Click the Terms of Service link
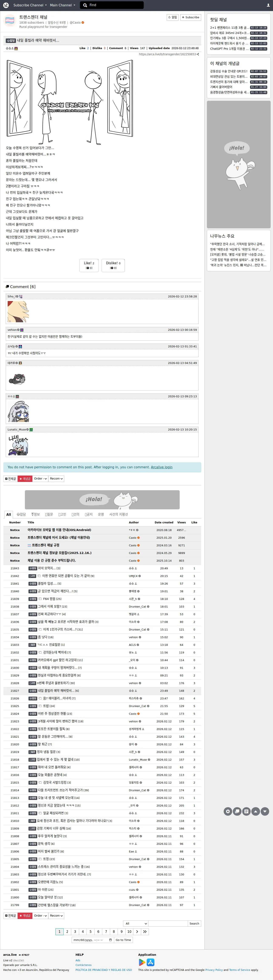This screenshot has height=980, width=273. point(240,970)
